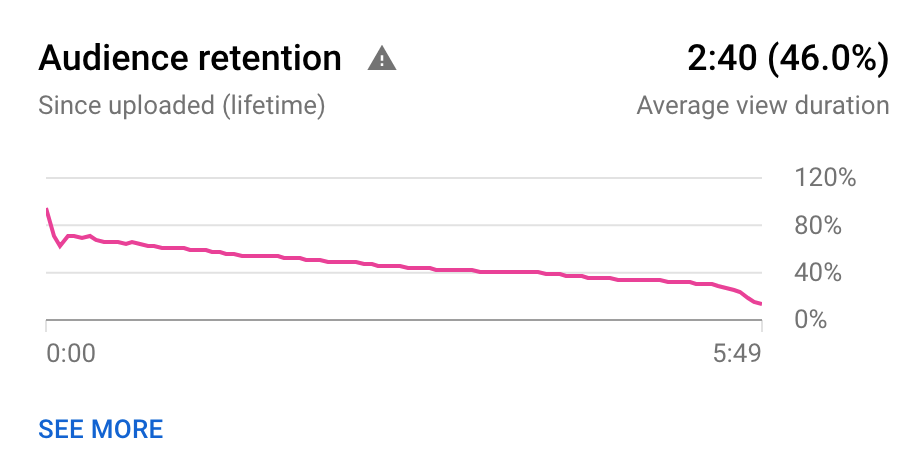This screenshot has height=458, width=906.
Task: Click the Audience retention heading
Action: pyautogui.click(x=190, y=58)
